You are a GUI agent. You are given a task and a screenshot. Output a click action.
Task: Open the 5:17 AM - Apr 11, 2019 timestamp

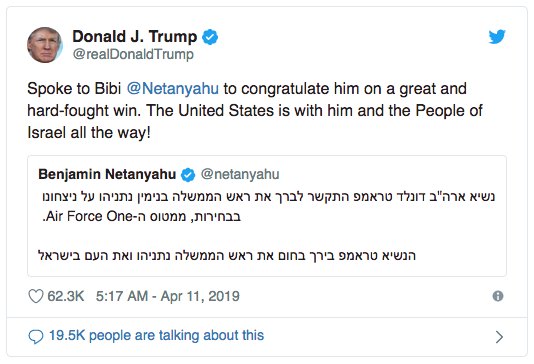168,296
